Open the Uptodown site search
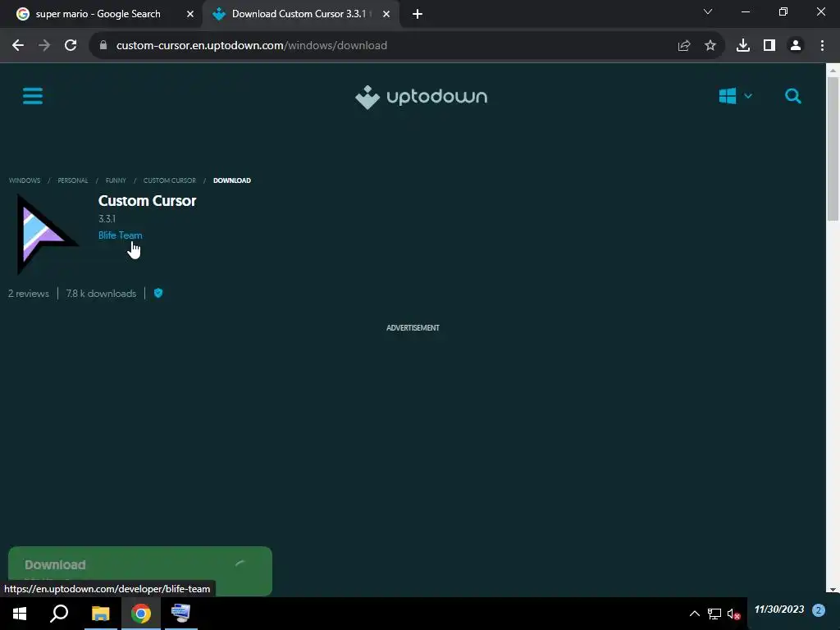 [793, 97]
